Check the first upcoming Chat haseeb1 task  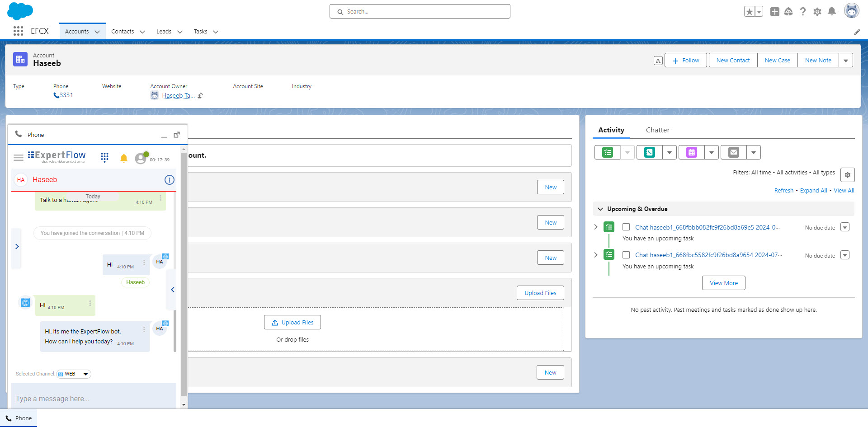click(x=626, y=227)
